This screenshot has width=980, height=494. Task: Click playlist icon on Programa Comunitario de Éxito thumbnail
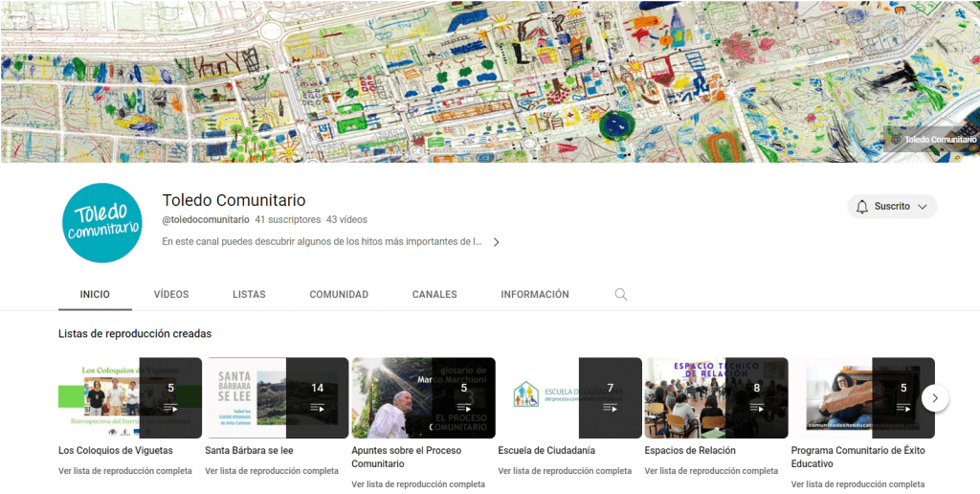click(903, 409)
